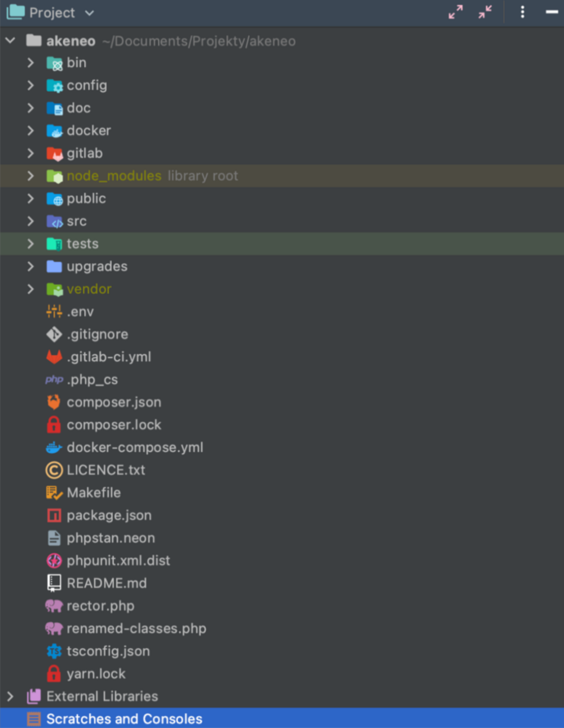Hide the Project tool window
Image resolution: width=564 pixels, height=728 pixels.
tap(552, 12)
